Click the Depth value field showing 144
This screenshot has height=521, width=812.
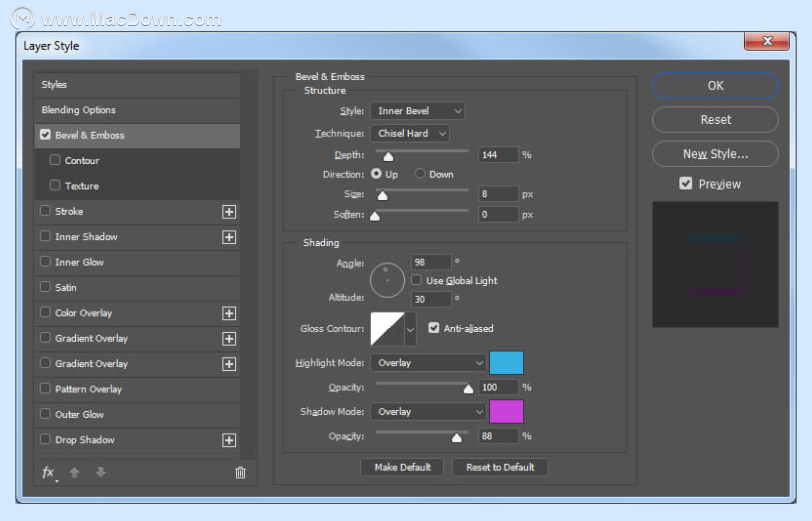[498, 155]
